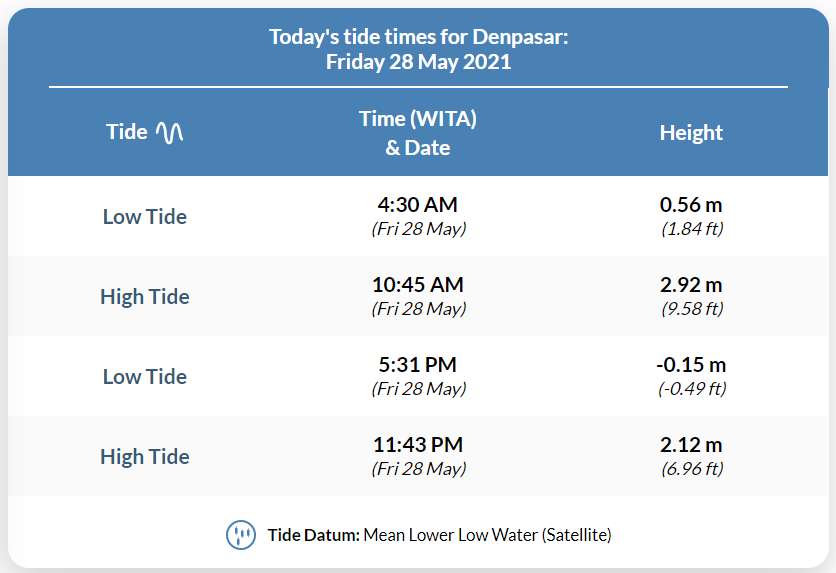Click the 11:43 PM time entry

click(x=418, y=445)
